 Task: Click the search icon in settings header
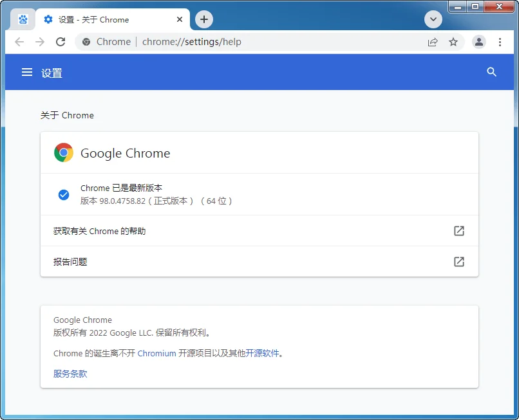pos(492,72)
